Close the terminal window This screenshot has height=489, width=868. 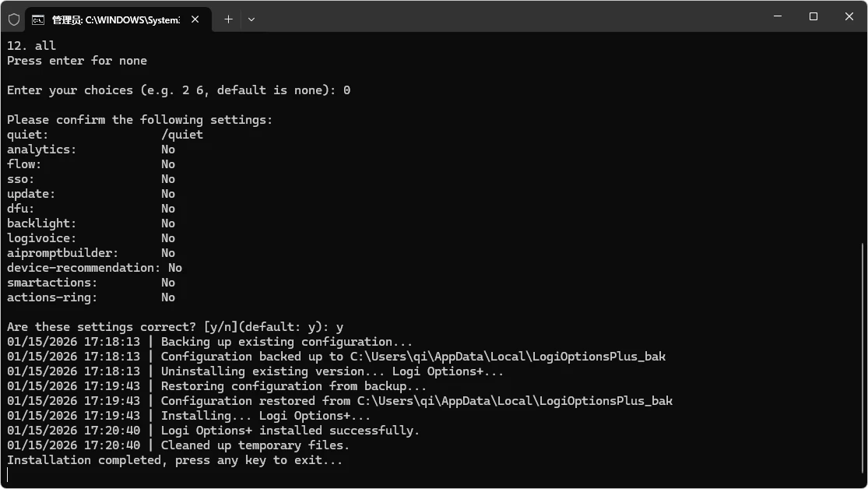pyautogui.click(x=849, y=16)
